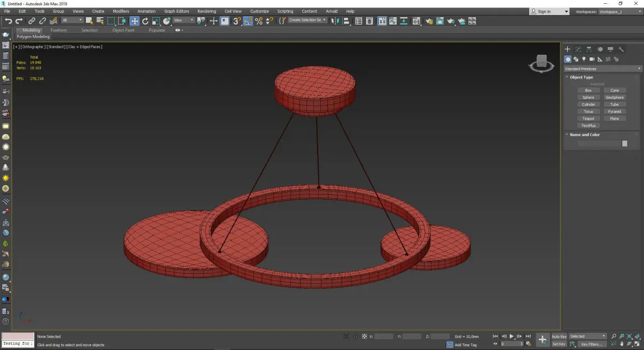Open Render Setup teapot icon
Screen dimensions: 644x350
[429, 21]
